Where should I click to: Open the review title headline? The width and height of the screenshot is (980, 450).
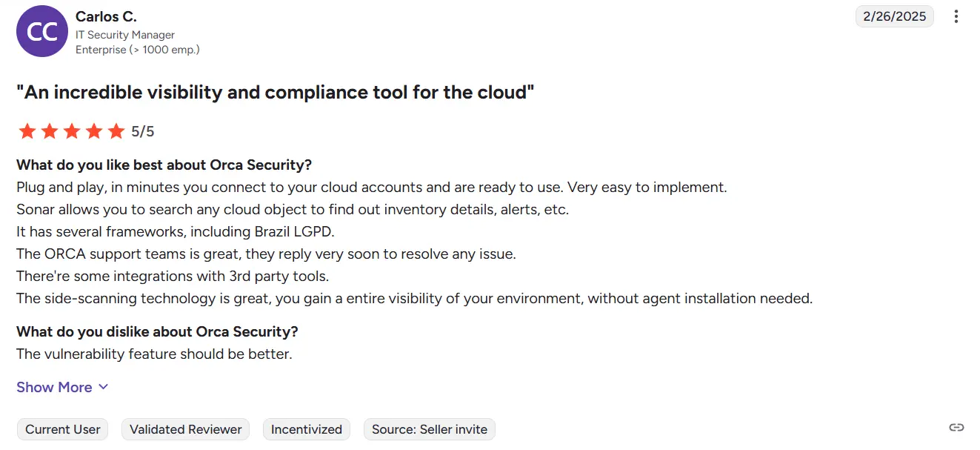(x=276, y=93)
